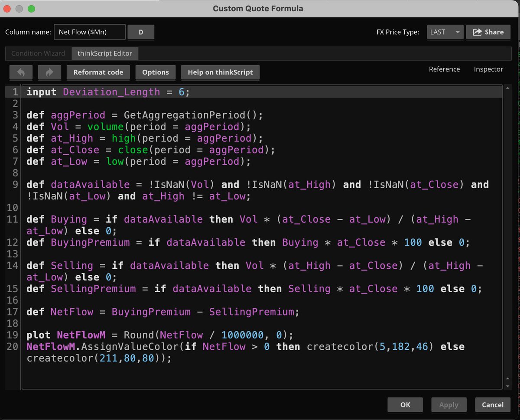Edit the Column name field
The image size is (520, 420).
tap(90, 32)
